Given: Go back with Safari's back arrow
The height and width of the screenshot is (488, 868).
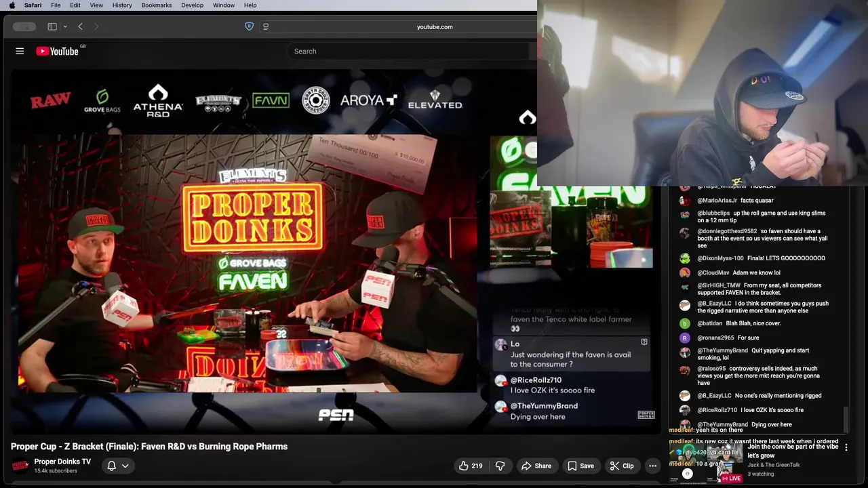Looking at the screenshot, I should pos(80,26).
